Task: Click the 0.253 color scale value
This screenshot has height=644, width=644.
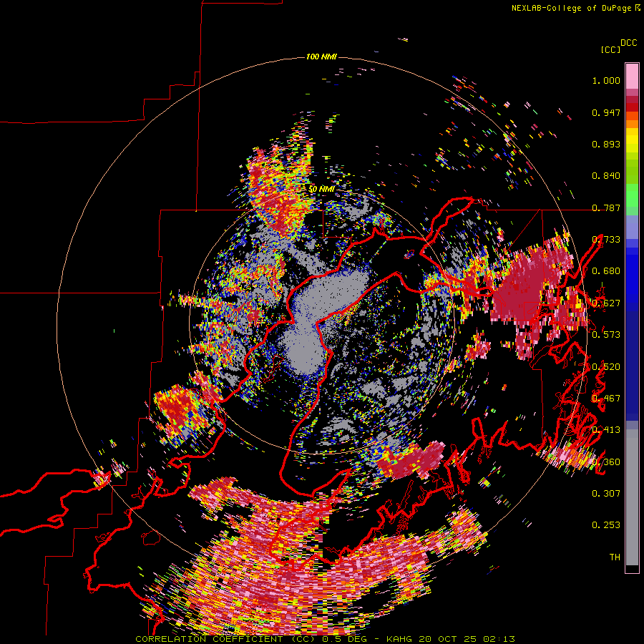Action: point(606,525)
